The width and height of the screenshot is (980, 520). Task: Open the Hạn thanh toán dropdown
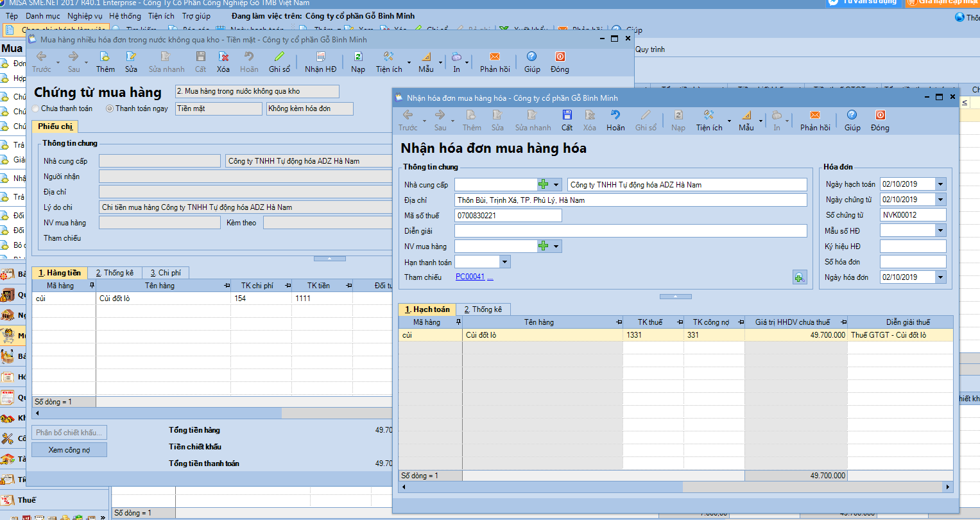[504, 262]
